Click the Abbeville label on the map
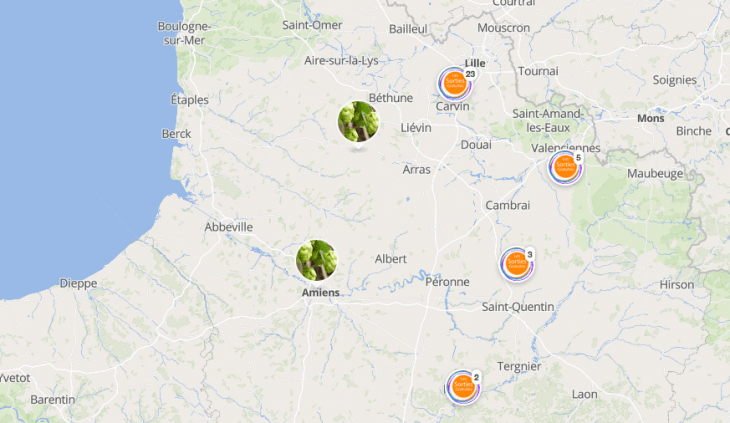 [x=229, y=227]
